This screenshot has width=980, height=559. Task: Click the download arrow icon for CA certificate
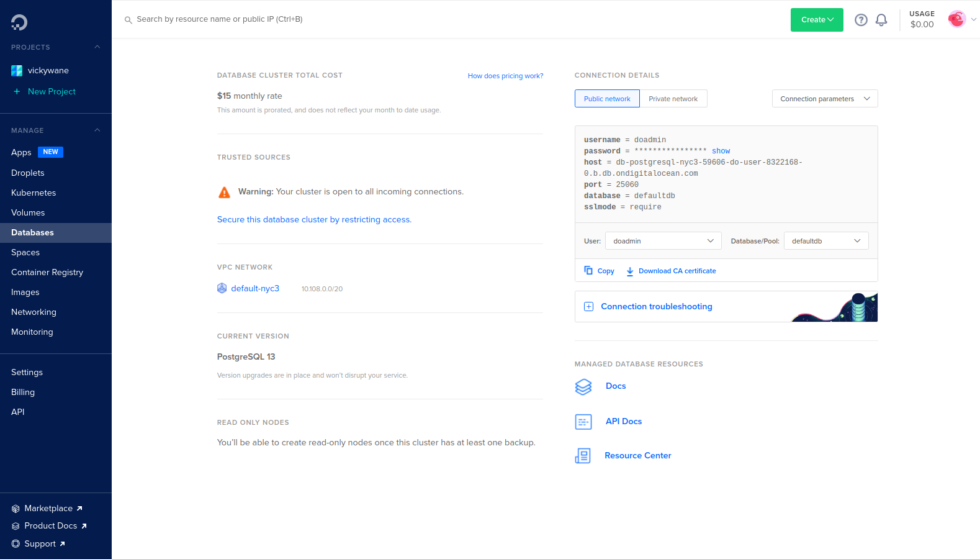630,271
